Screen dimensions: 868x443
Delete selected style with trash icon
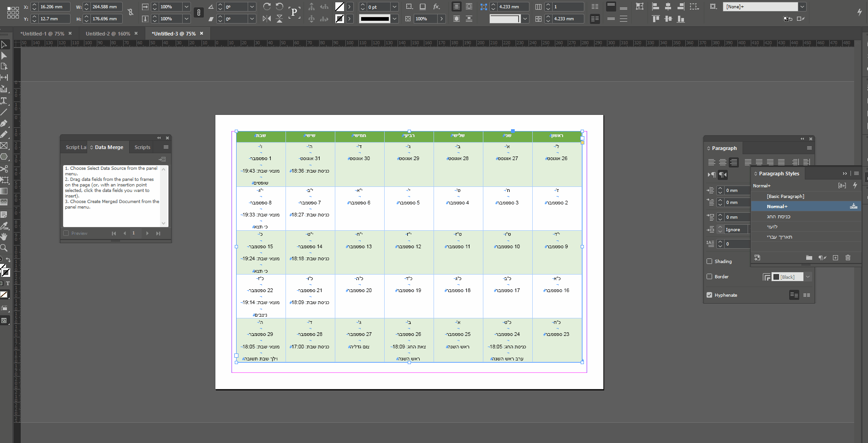[x=848, y=257]
